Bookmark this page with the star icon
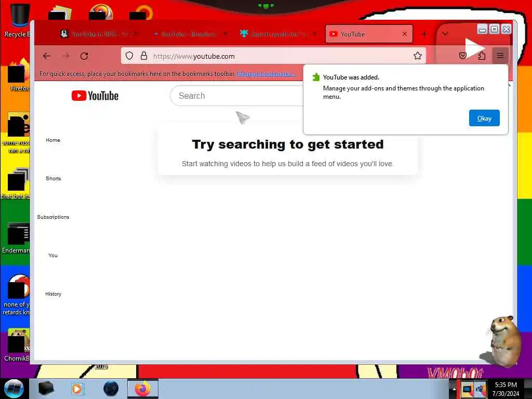Image resolution: width=532 pixels, height=399 pixels. click(418, 56)
